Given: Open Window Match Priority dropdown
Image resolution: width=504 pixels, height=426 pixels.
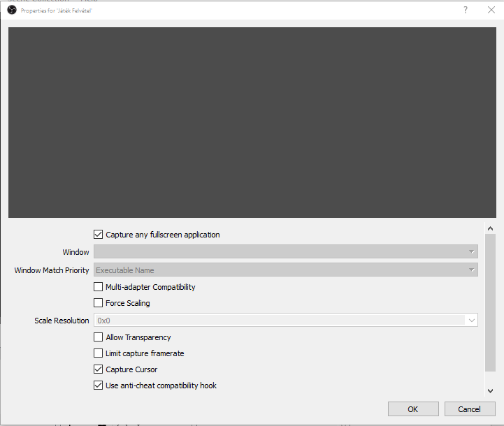Looking at the screenshot, I should click(x=286, y=270).
